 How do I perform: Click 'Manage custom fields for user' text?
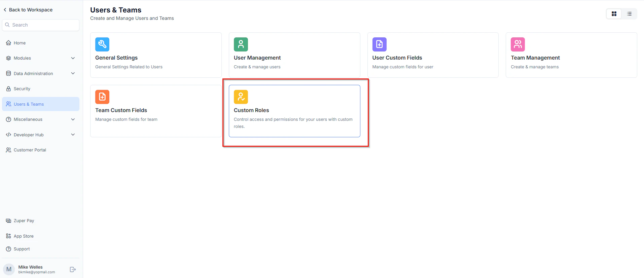coord(403,67)
